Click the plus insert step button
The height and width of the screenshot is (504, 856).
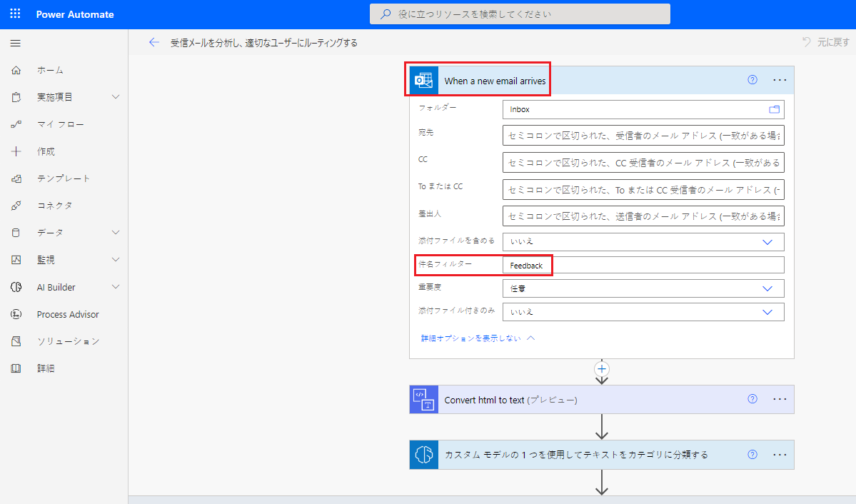click(x=602, y=368)
